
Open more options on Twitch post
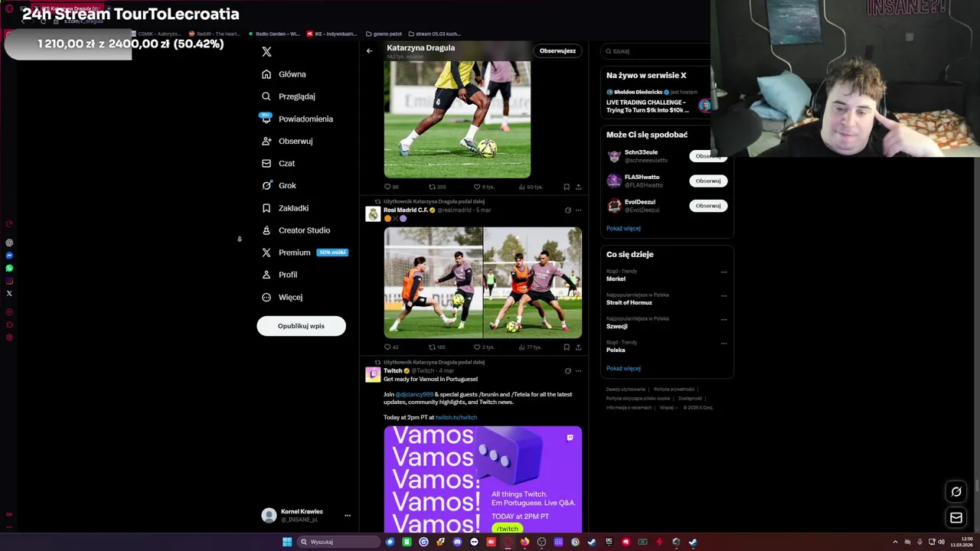coord(578,370)
